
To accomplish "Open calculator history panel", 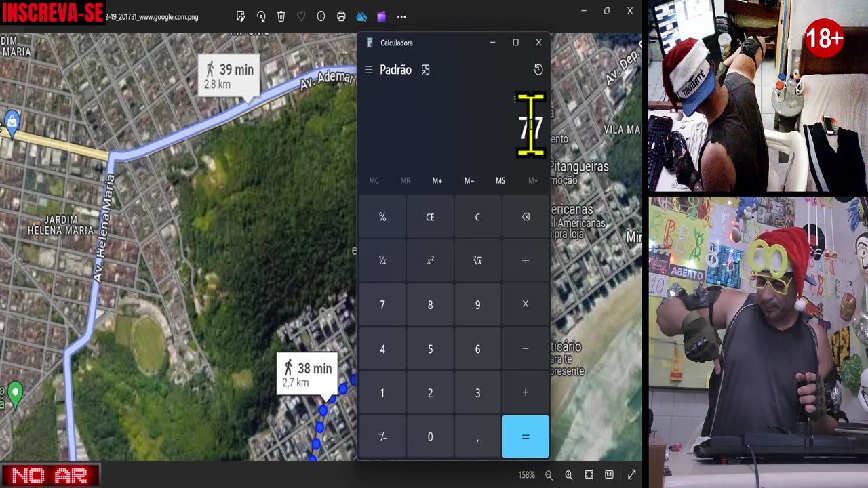I will [x=538, y=70].
